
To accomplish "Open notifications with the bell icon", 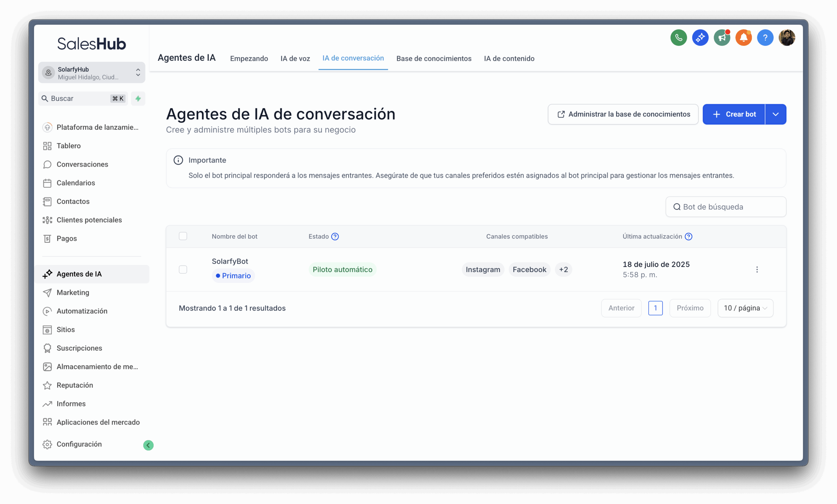I will point(743,37).
